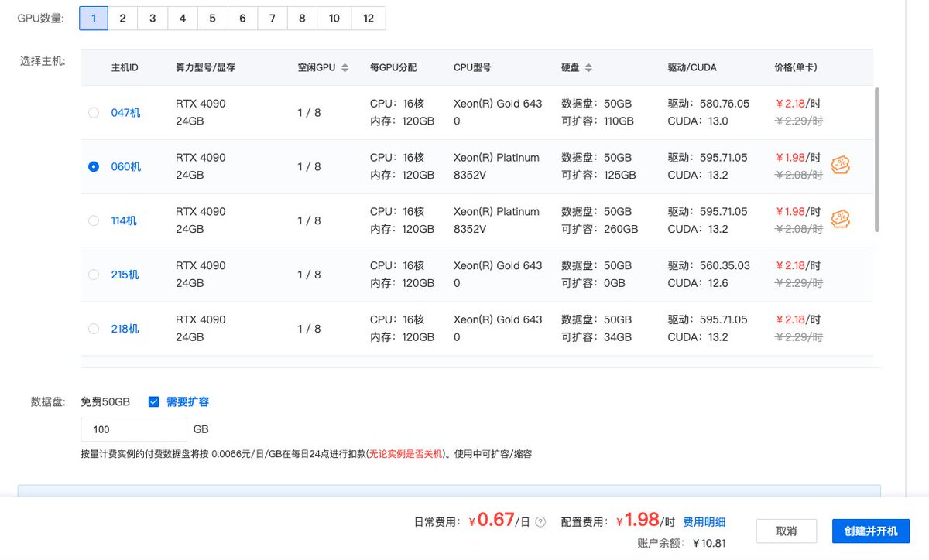The width and height of the screenshot is (929, 560).
Task: Choose 12 for GPU数量
Action: (369, 18)
